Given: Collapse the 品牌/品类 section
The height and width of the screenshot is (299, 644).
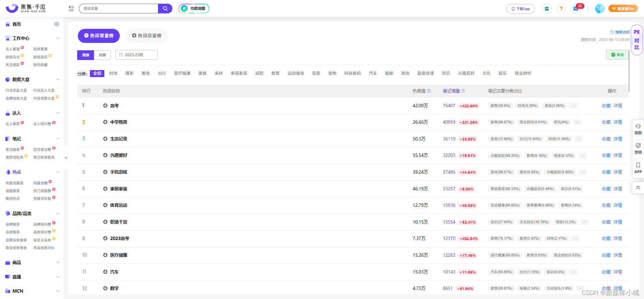Looking at the screenshot, I should tap(58, 214).
